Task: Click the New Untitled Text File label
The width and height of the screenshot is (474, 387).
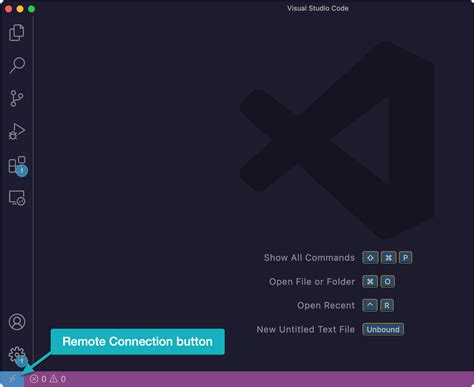Action: click(306, 329)
